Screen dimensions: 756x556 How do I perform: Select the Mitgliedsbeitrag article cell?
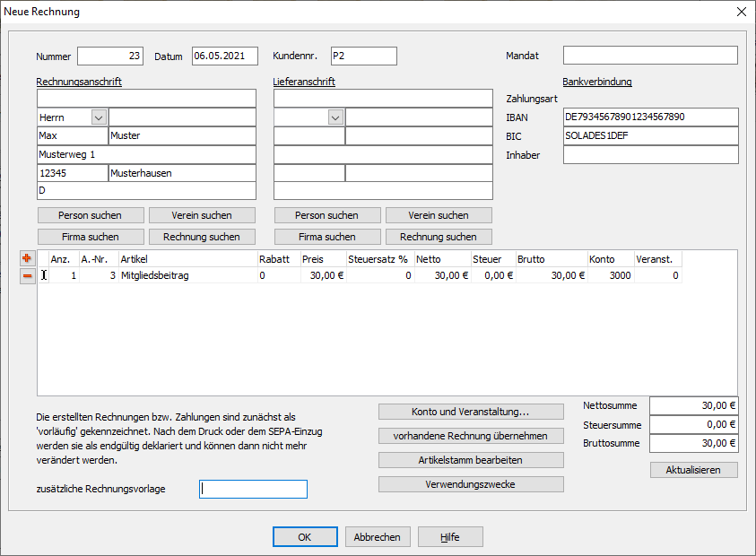[x=188, y=275]
